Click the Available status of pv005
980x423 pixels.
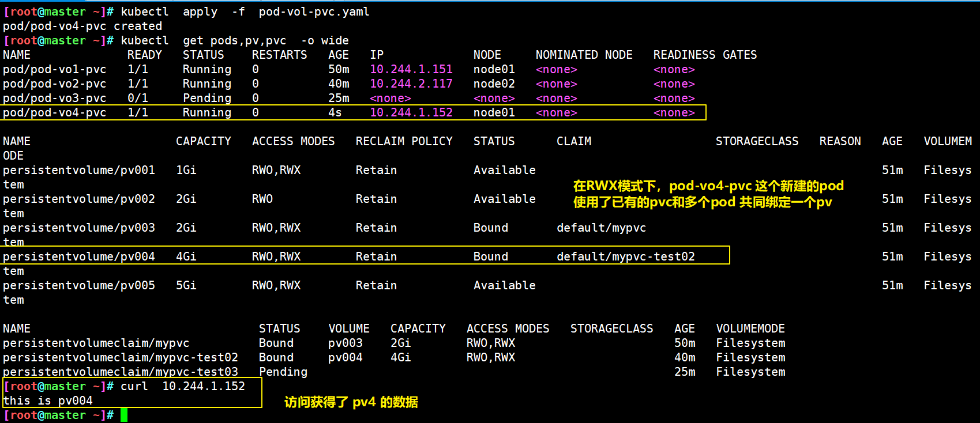click(505, 285)
